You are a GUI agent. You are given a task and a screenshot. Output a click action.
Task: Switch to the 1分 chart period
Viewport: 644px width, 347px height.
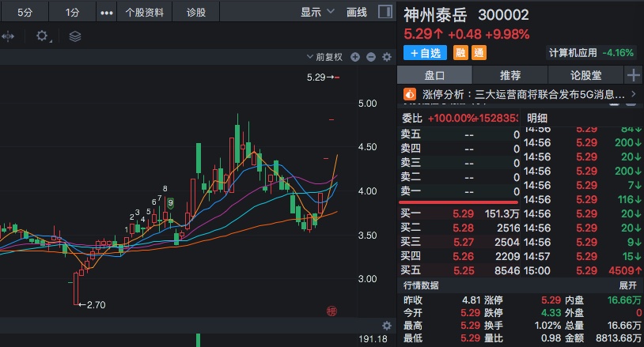point(72,13)
